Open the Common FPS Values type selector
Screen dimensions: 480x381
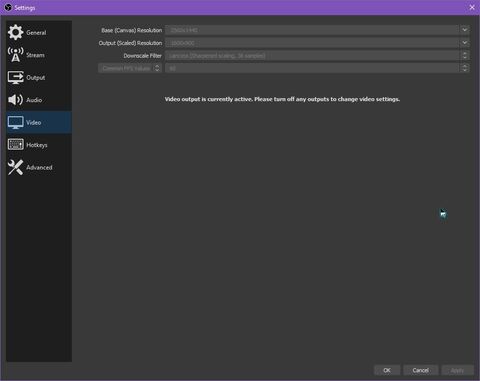(130, 68)
